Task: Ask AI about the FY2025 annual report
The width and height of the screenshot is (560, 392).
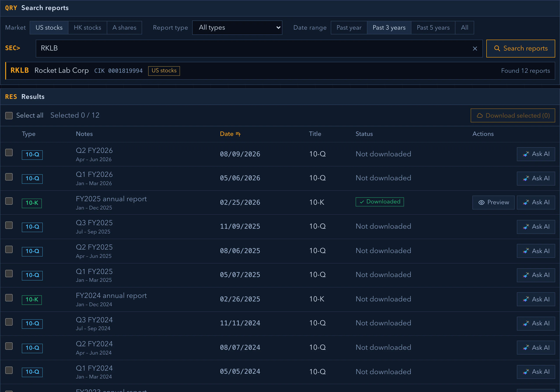Action: pos(536,202)
